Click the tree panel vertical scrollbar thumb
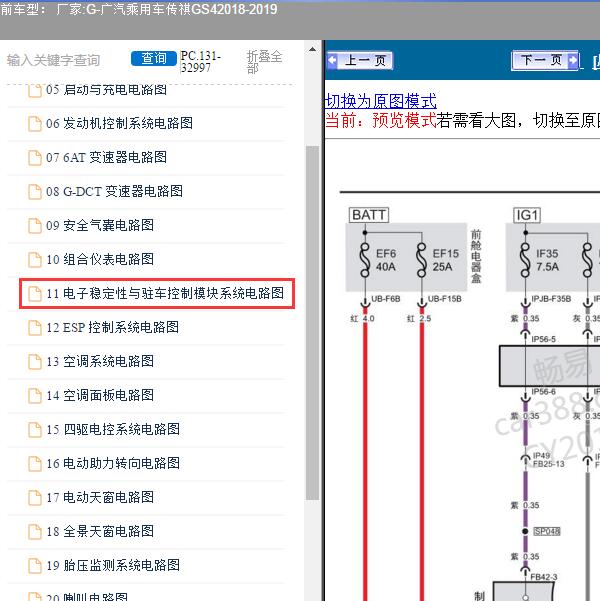 point(312,323)
